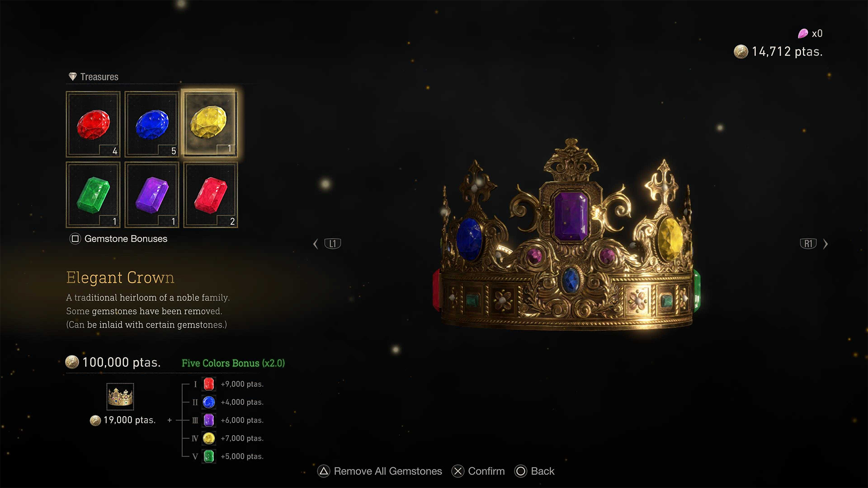Select the round red ruby gemstone
The image size is (868, 488).
(x=93, y=124)
